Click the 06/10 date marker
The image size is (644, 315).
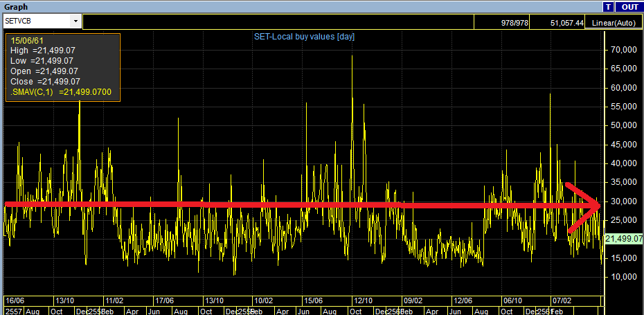click(512, 300)
